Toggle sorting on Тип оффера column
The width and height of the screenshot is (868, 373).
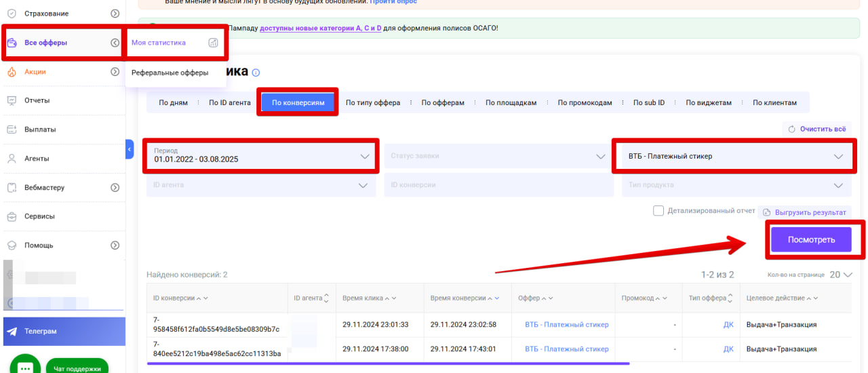pyautogui.click(x=731, y=298)
